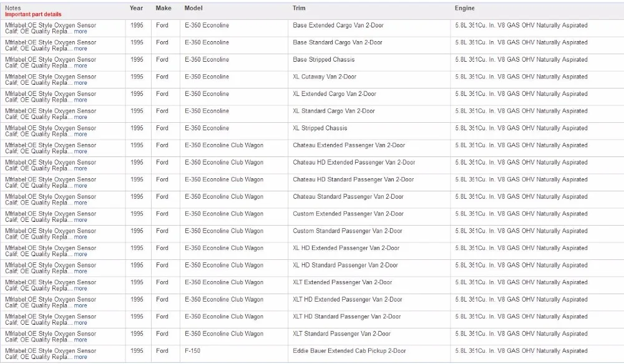Click the Make column header
The width and height of the screenshot is (624, 364).
point(163,8)
